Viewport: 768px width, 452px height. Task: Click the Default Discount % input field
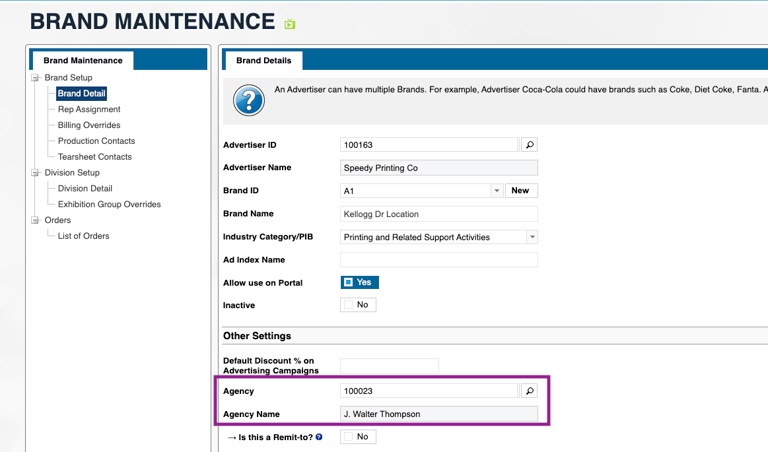tap(389, 366)
